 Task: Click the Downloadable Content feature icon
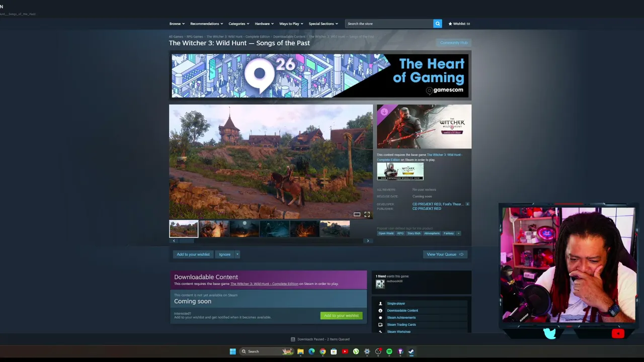click(380, 311)
